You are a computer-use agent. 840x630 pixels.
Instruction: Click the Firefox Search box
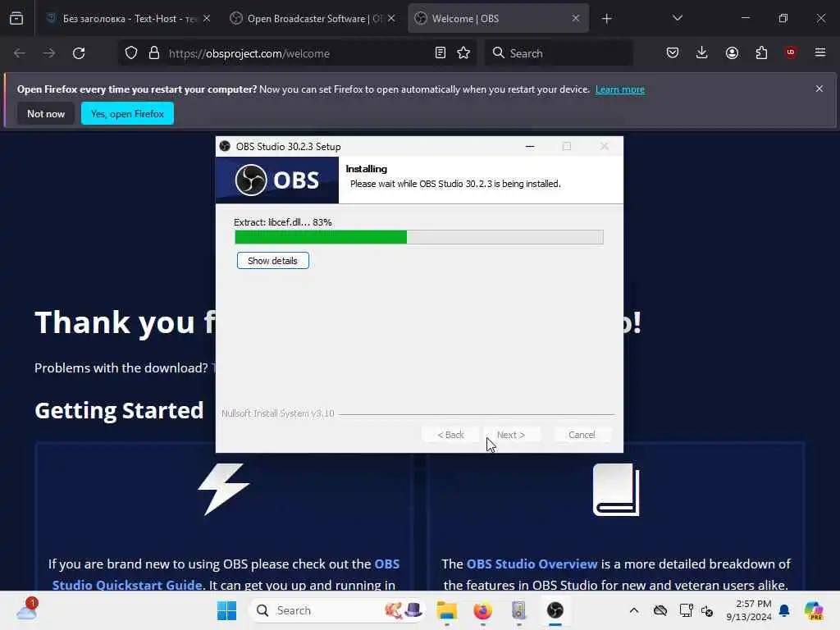(559, 53)
